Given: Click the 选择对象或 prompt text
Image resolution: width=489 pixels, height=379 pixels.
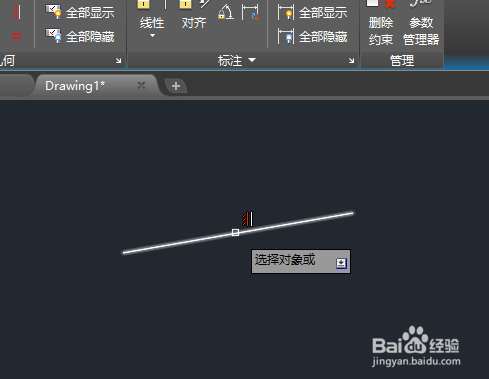Looking at the screenshot, I should click(285, 260).
